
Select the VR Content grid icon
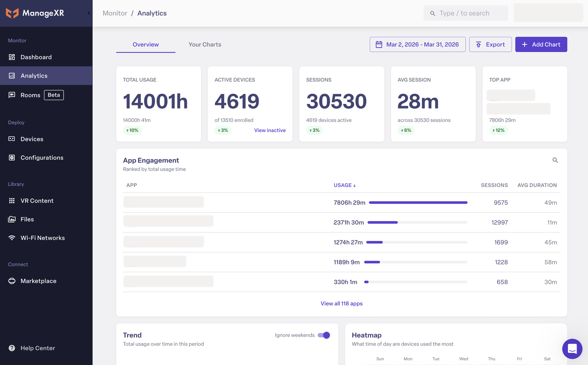(x=12, y=201)
